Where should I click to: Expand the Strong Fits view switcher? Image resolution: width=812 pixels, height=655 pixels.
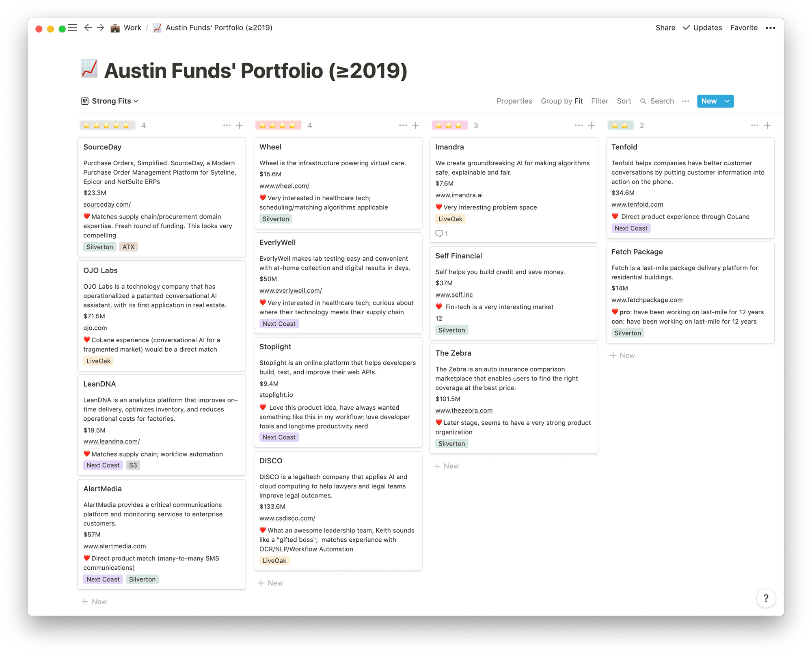tap(110, 101)
